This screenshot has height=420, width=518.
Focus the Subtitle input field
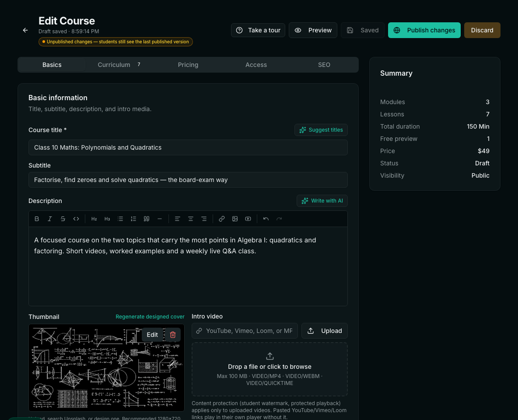pyautogui.click(x=188, y=180)
